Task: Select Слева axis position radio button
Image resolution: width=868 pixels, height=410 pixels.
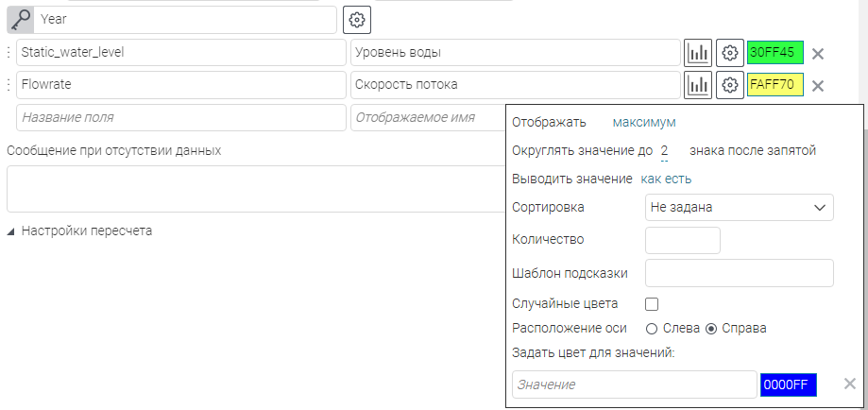Action: 651,329
